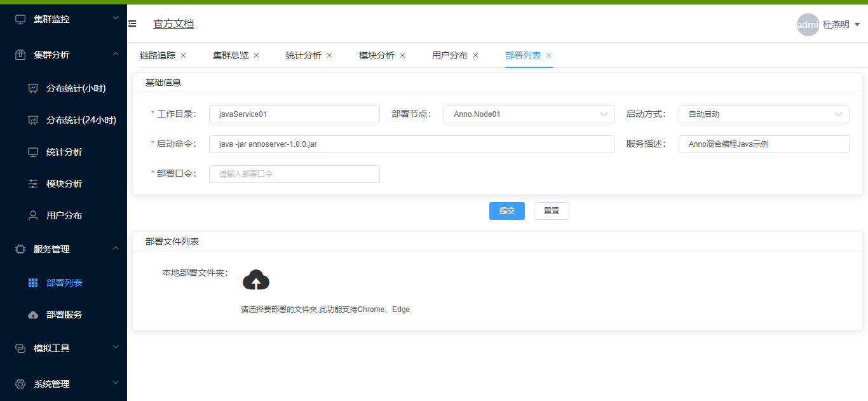Open 部署服务 in the sidebar
The image size is (868, 401).
click(x=64, y=315)
